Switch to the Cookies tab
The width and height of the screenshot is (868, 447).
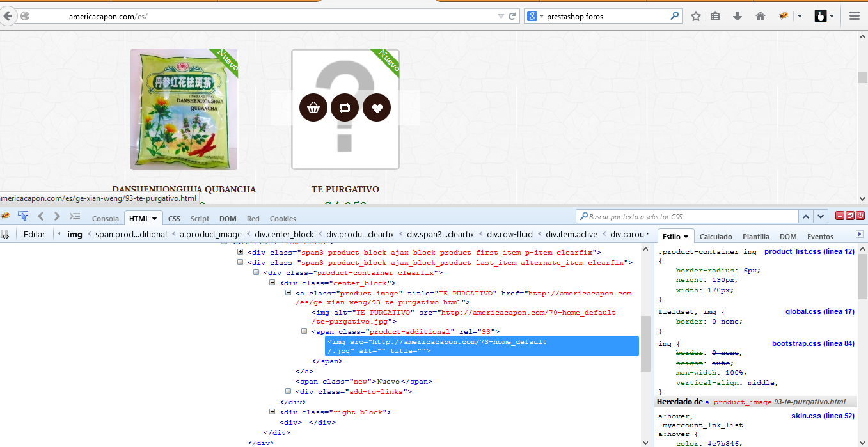(x=283, y=219)
